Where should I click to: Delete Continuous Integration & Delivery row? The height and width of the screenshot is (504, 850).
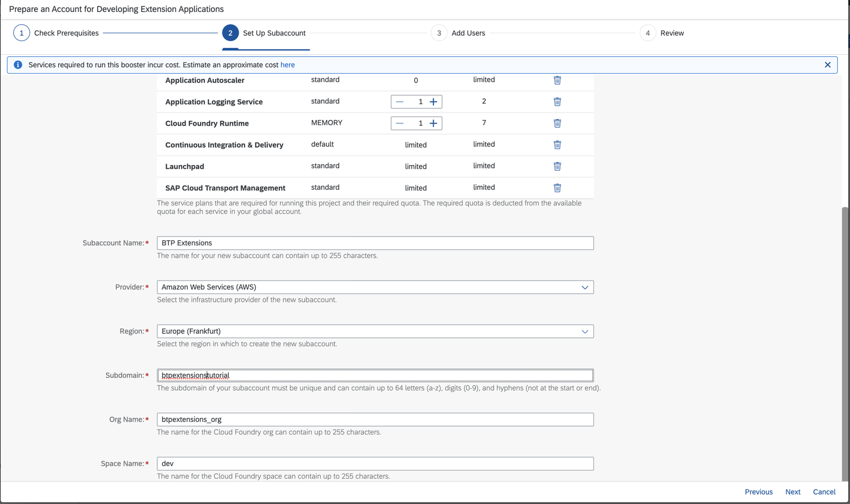point(557,145)
